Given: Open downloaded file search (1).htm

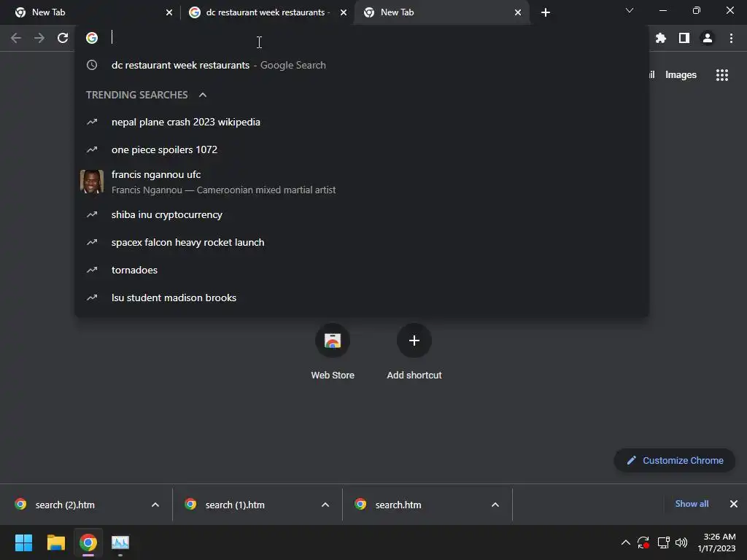Looking at the screenshot, I should (x=235, y=505).
